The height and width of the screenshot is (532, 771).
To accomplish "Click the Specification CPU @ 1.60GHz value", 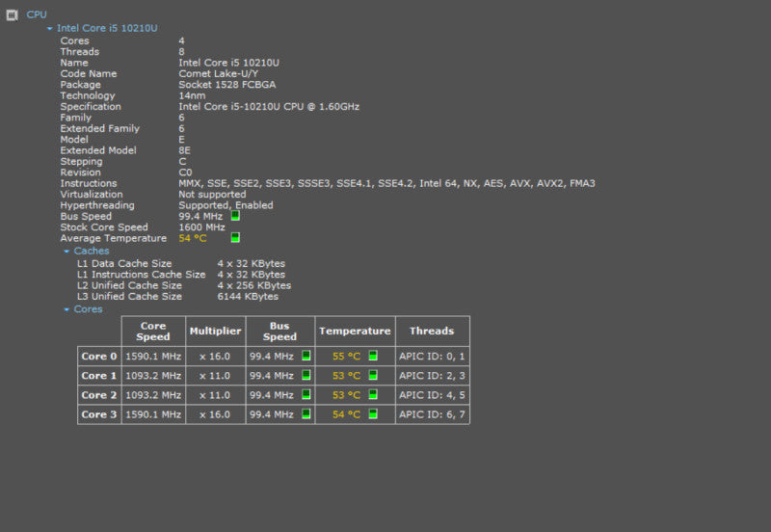I will click(269, 107).
